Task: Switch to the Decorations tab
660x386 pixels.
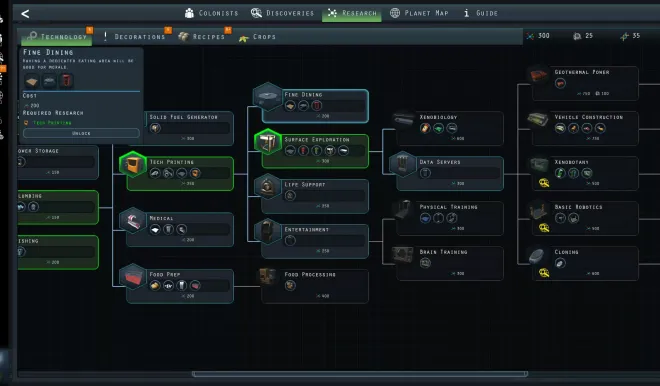Action: (136, 37)
